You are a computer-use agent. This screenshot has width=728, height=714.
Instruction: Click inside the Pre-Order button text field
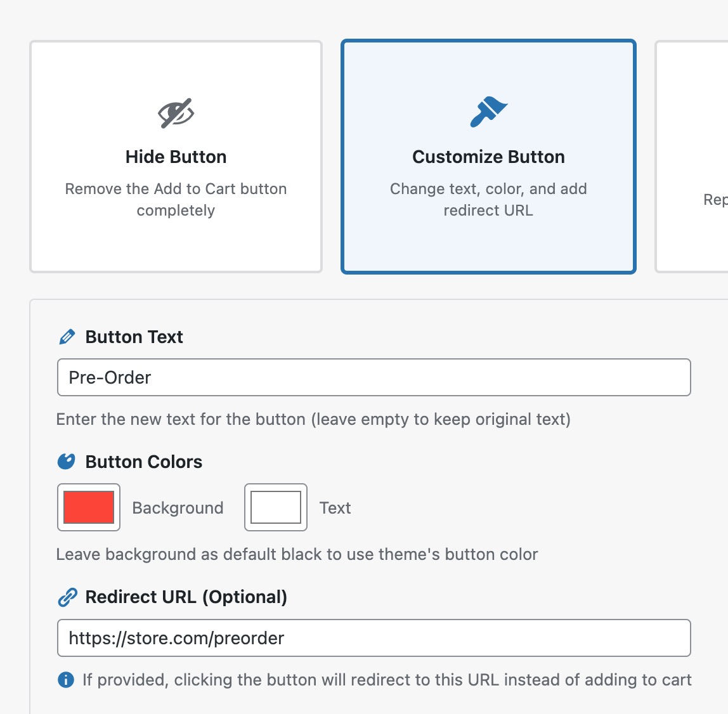(374, 377)
